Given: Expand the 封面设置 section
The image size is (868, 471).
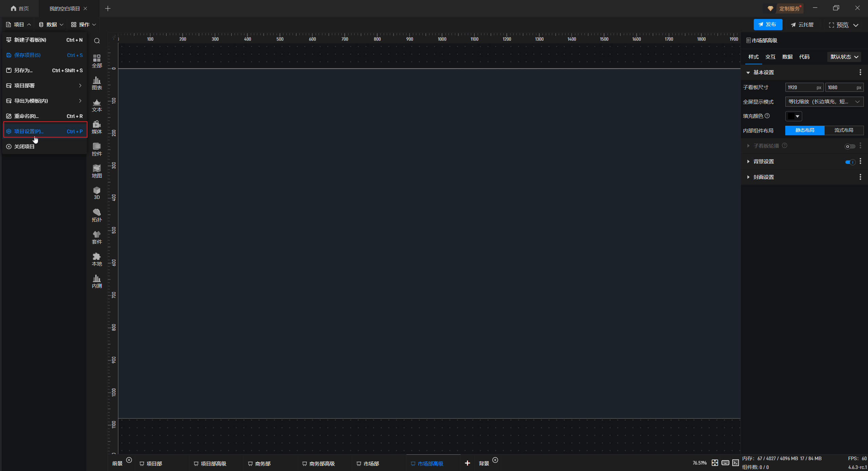Looking at the screenshot, I should 763,177.
